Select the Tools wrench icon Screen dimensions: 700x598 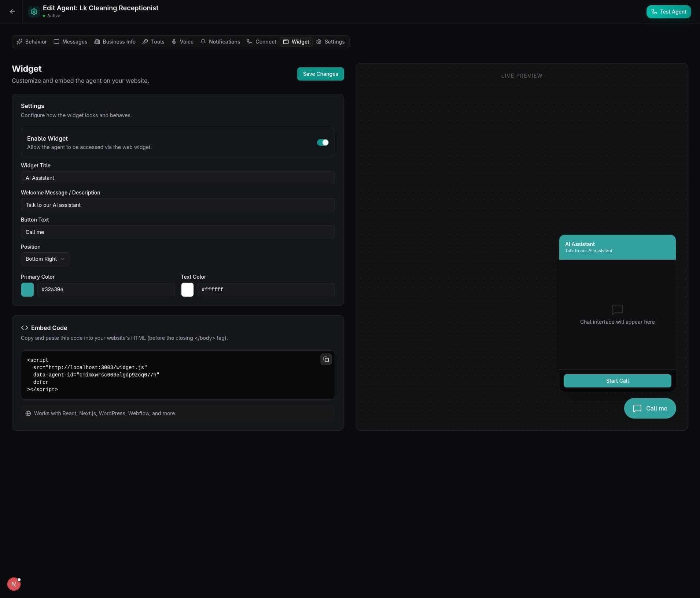[x=145, y=42]
